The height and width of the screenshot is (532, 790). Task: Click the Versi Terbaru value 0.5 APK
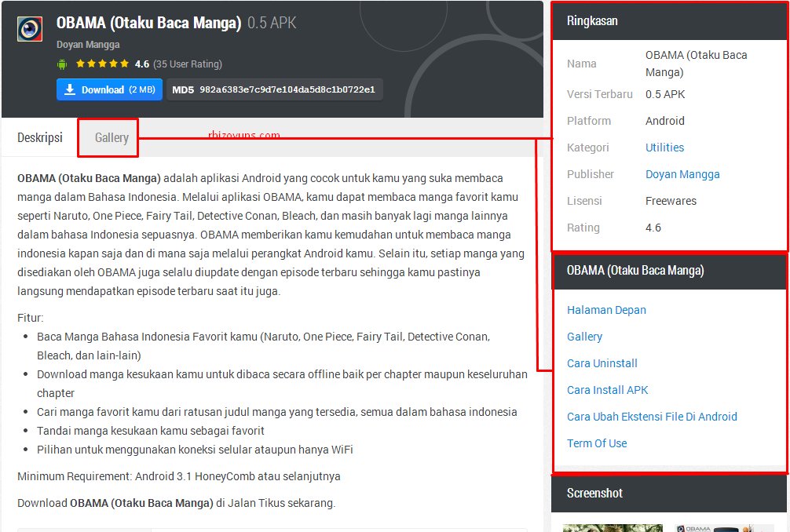pos(665,94)
